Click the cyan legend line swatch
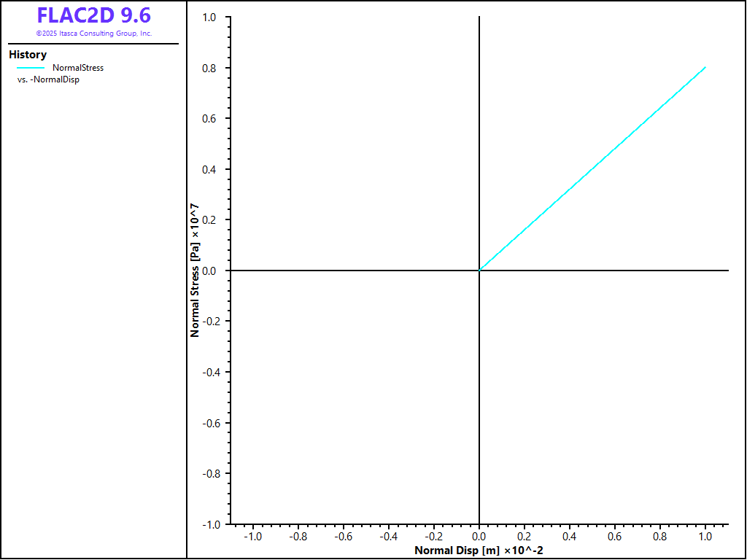The height and width of the screenshot is (560, 747). [x=31, y=68]
